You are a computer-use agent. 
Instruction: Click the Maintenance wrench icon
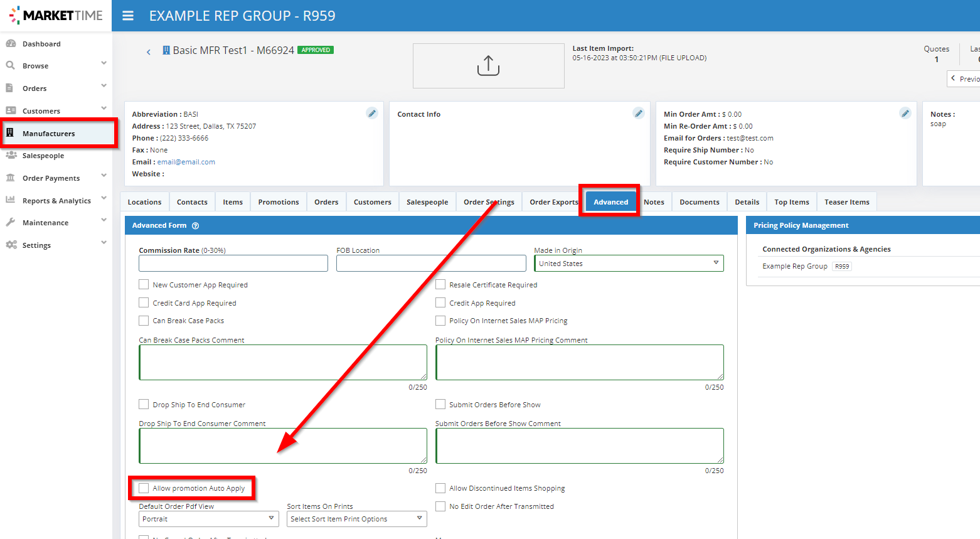tap(11, 222)
